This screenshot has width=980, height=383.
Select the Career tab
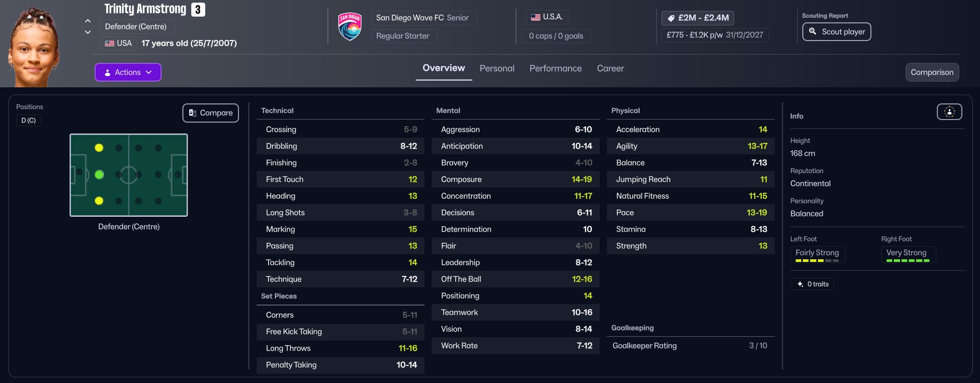coord(610,69)
